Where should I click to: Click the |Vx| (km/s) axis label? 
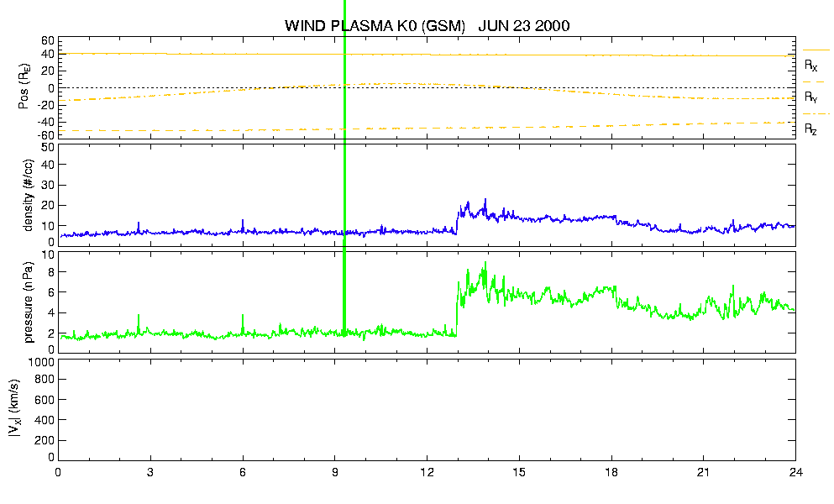click(x=15, y=409)
